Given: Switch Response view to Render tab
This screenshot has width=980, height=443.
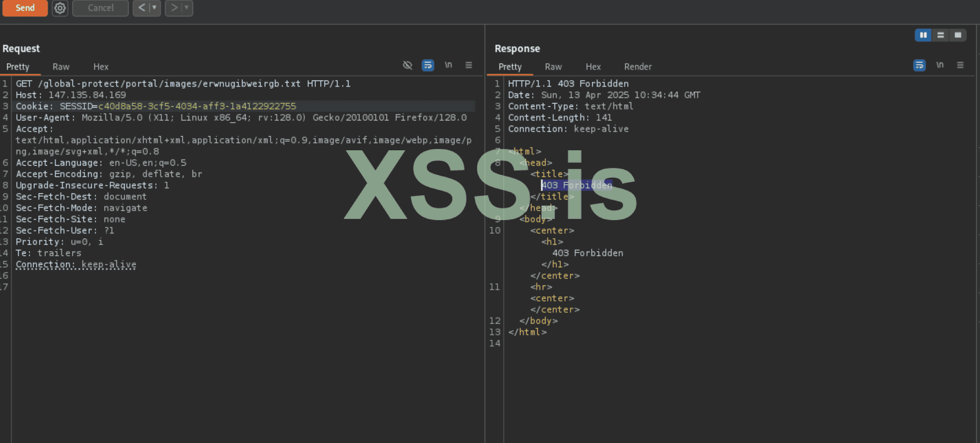Looking at the screenshot, I should pyautogui.click(x=638, y=67).
